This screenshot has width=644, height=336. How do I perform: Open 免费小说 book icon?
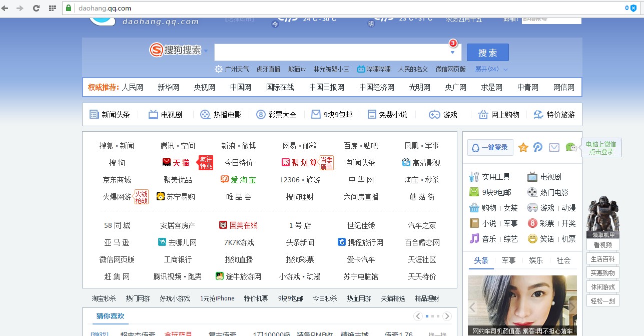point(372,114)
